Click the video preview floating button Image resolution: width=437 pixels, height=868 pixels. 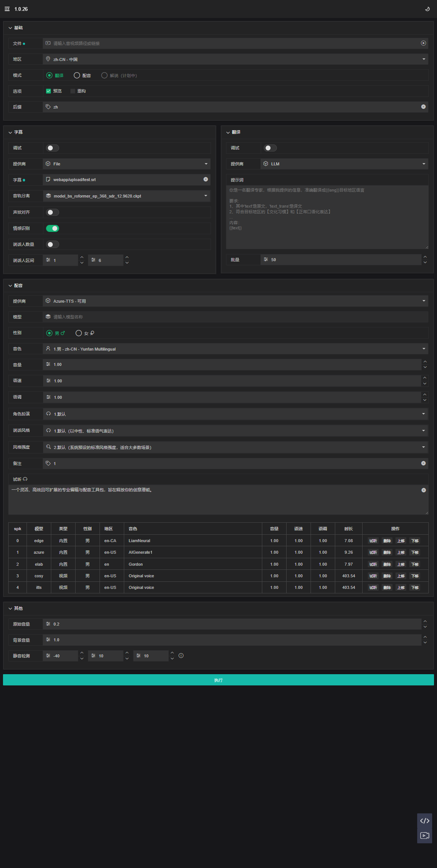(424, 836)
